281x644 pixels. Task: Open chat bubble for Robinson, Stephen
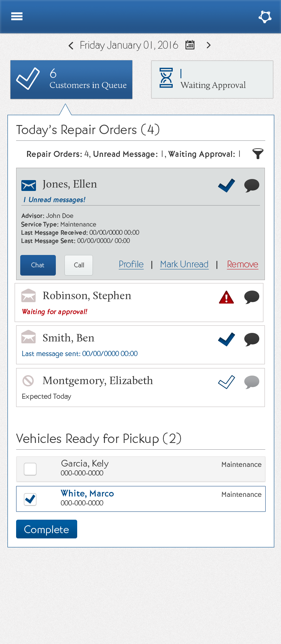(252, 297)
